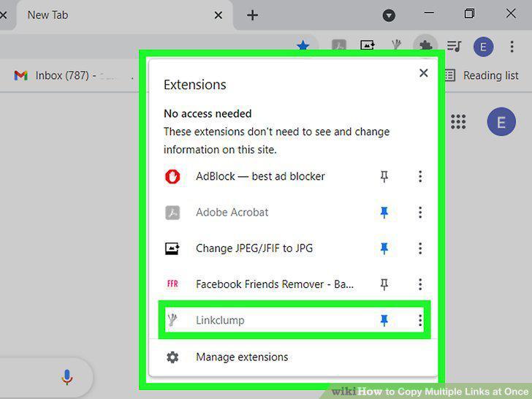Viewport: 532px width, 399px height.
Task: Pin Facebook Friends Remover to the toolbar
Action: point(384,284)
